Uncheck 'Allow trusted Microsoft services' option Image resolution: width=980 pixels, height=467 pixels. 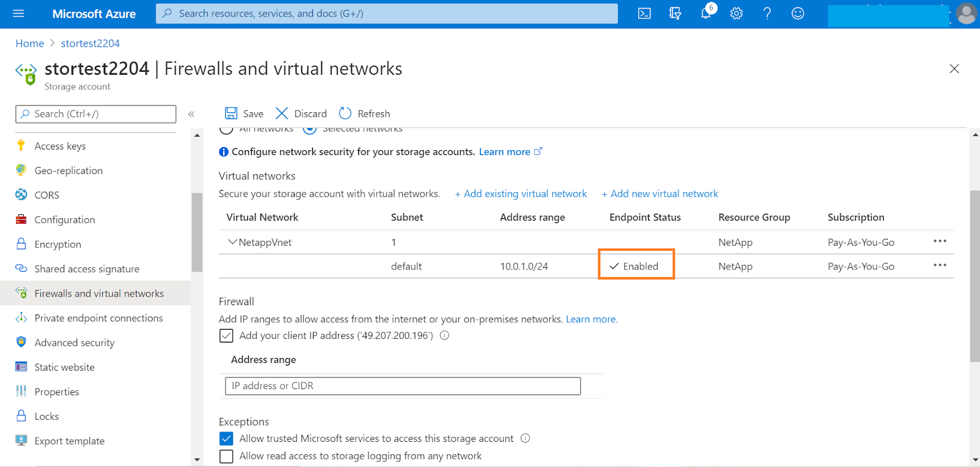click(x=227, y=439)
